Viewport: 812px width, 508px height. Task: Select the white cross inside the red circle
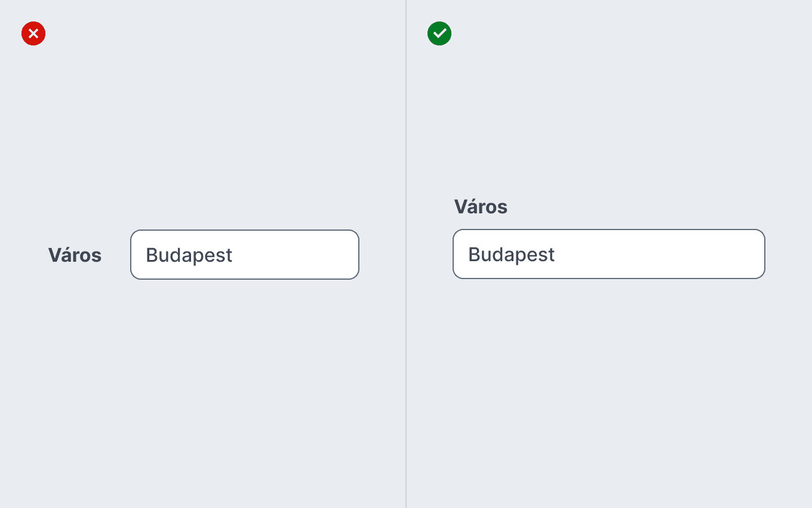pos(33,33)
